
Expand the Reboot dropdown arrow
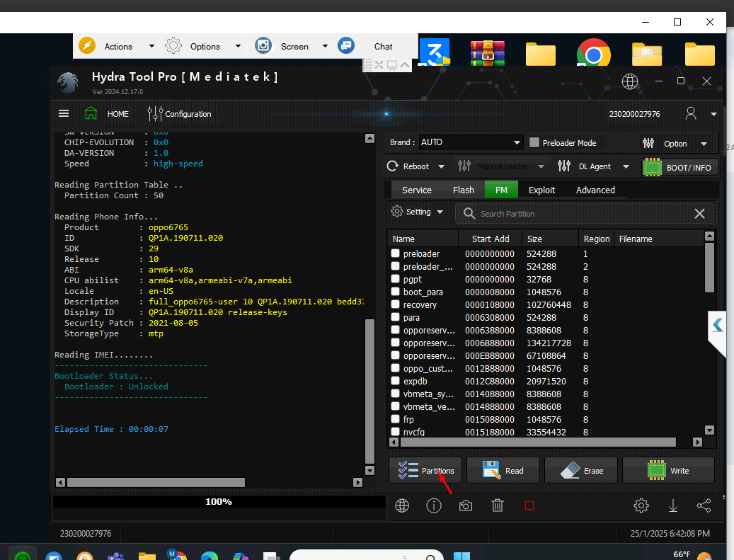(x=441, y=166)
